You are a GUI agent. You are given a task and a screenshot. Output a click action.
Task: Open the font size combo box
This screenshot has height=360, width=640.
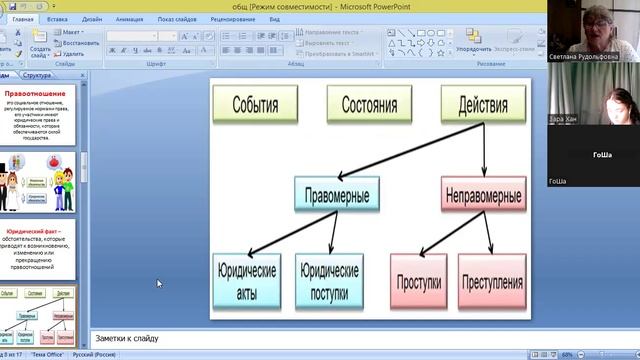168,36
